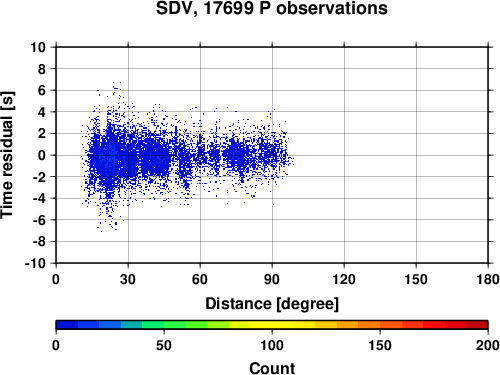
Task: Click the plot title "SDV, 17699 P observations"
Action: point(272,8)
